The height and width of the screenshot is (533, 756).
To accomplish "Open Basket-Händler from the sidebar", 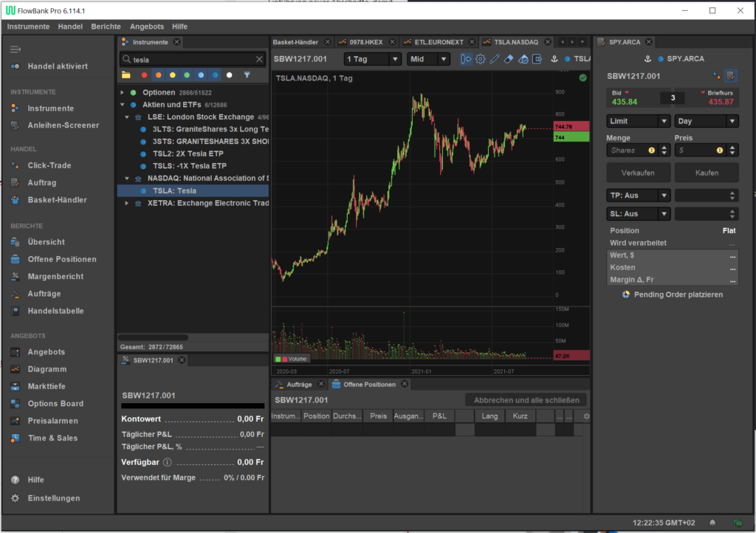I will [x=57, y=200].
